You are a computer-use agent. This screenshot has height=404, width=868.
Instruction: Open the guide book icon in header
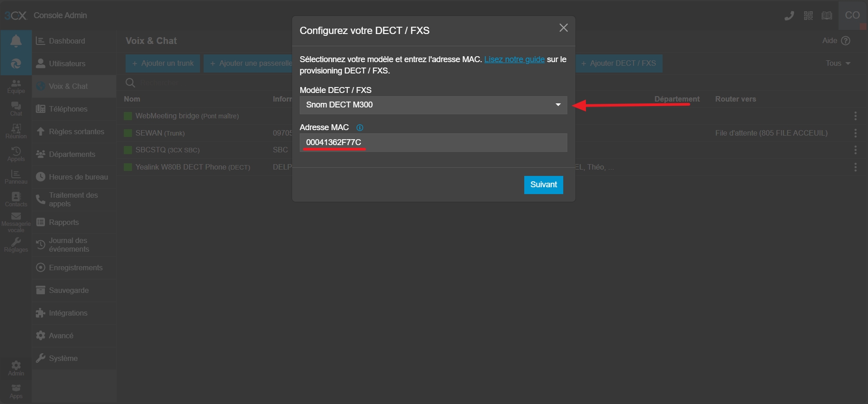tap(827, 16)
